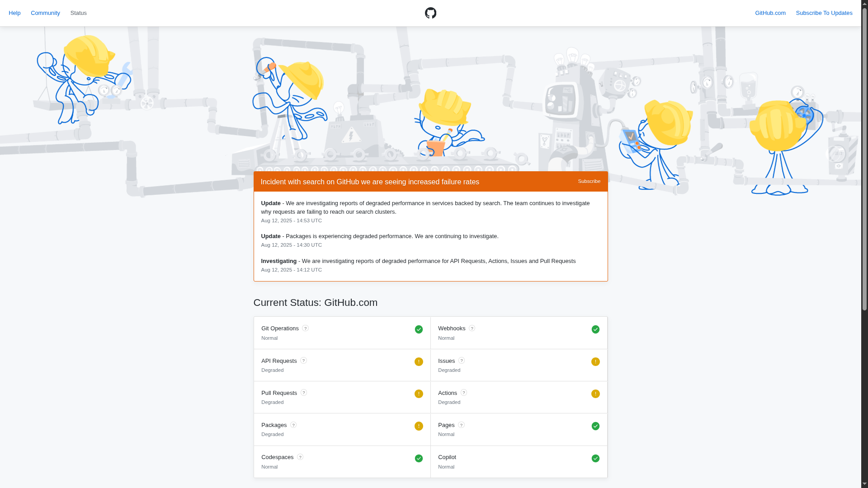Open the help tooltip for Pull Requests
Image resolution: width=868 pixels, height=488 pixels.
[x=304, y=393]
